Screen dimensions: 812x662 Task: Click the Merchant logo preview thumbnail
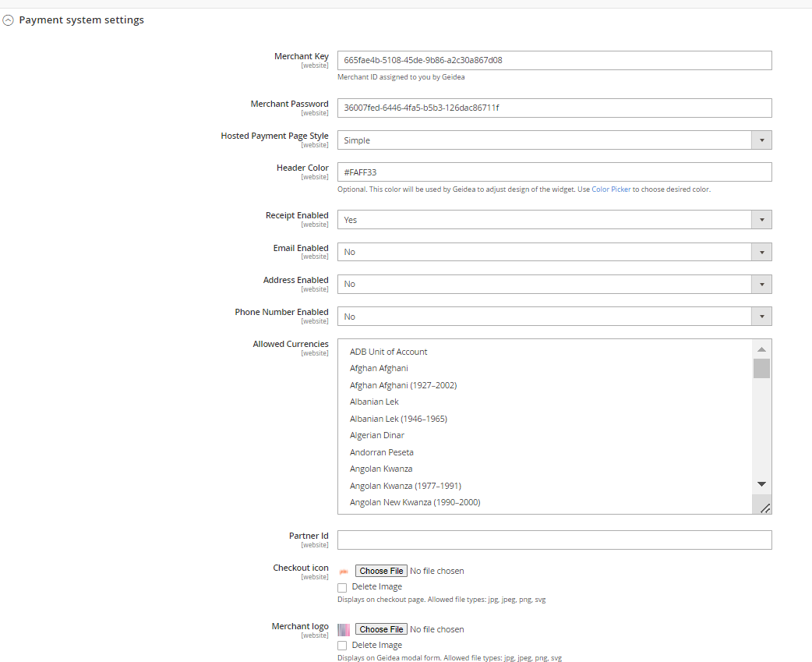pyautogui.click(x=344, y=629)
